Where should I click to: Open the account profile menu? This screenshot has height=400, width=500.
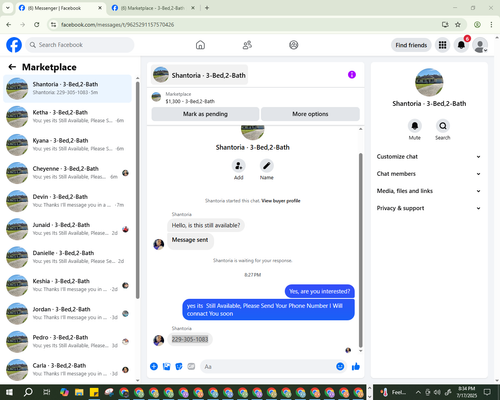(x=480, y=45)
